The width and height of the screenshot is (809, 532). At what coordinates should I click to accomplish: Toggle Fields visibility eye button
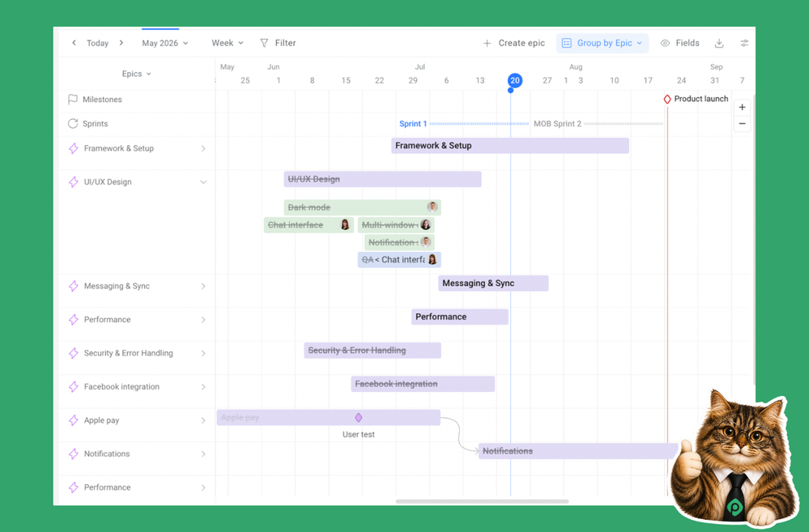(x=680, y=43)
